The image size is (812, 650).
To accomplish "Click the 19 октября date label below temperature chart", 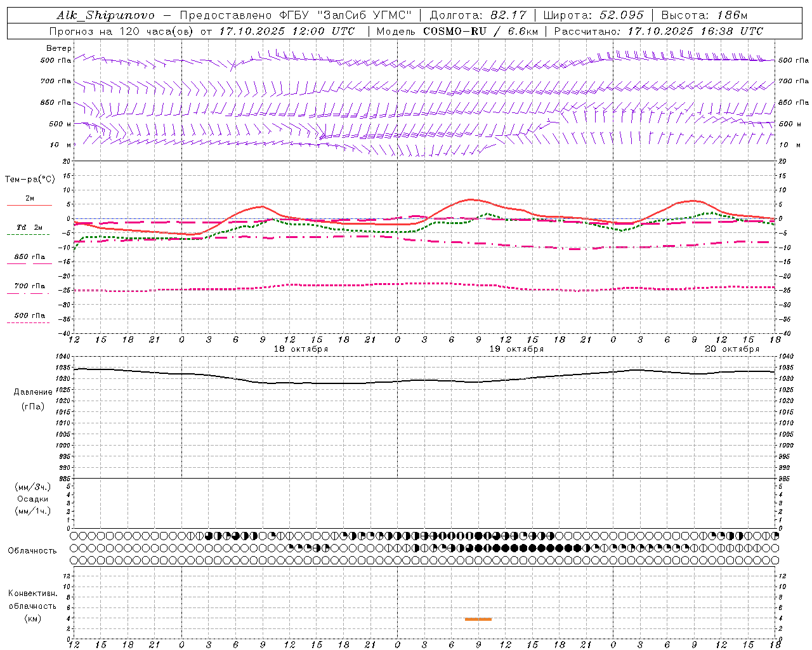I will 516,349.
